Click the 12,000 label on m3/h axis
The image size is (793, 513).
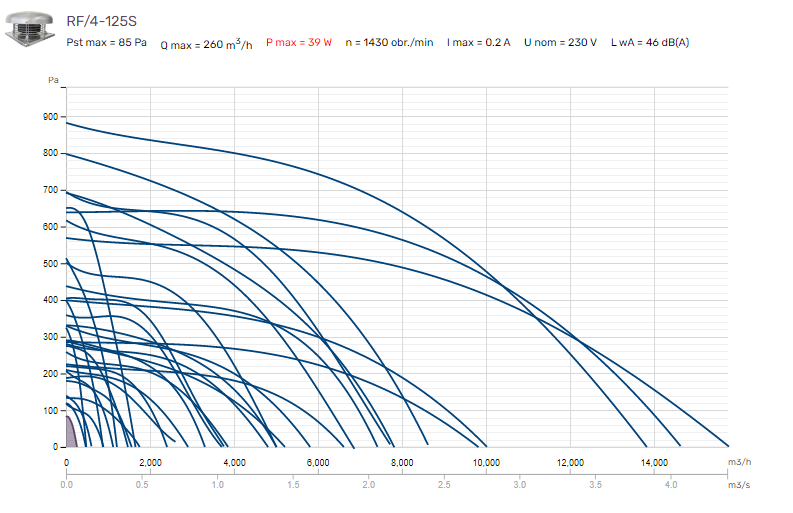[x=570, y=462]
